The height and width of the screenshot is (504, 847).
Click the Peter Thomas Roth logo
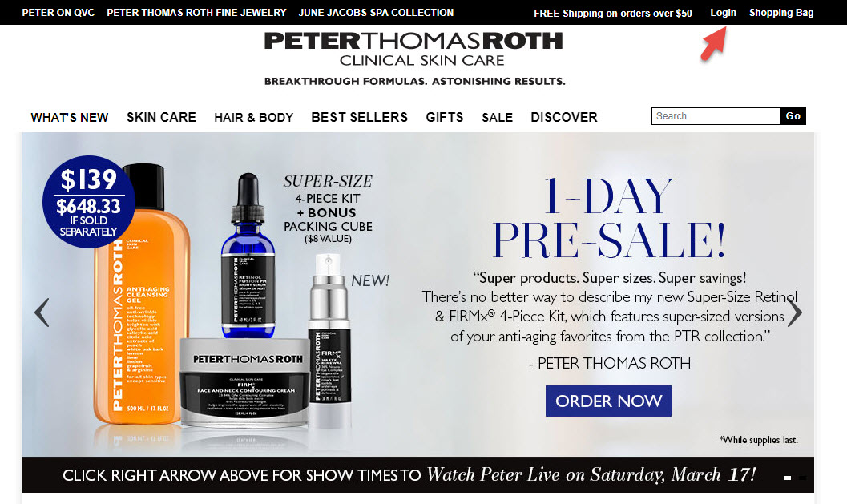click(413, 49)
